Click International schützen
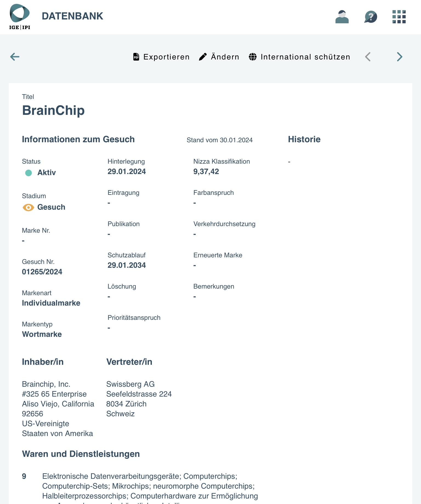Image resolution: width=421 pixels, height=504 pixels. click(x=305, y=57)
